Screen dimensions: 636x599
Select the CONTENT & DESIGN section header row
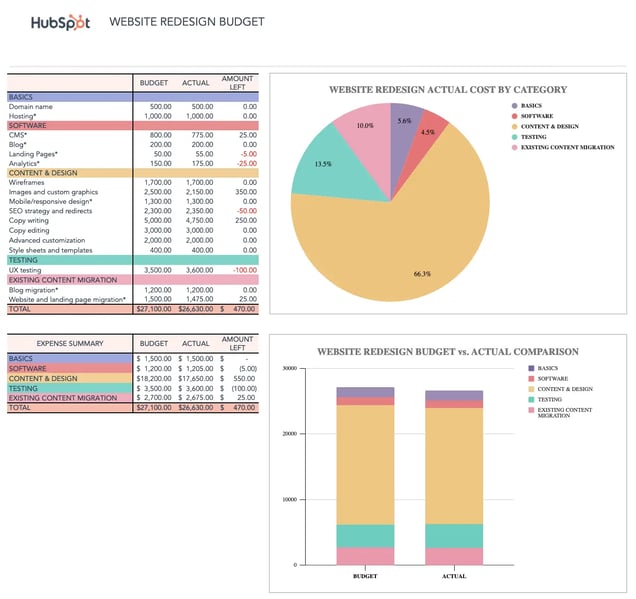click(70, 173)
